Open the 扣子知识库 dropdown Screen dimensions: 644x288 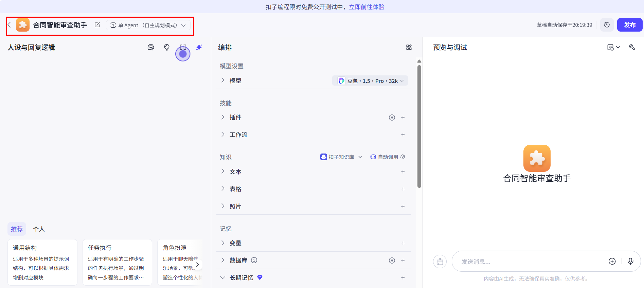point(341,157)
